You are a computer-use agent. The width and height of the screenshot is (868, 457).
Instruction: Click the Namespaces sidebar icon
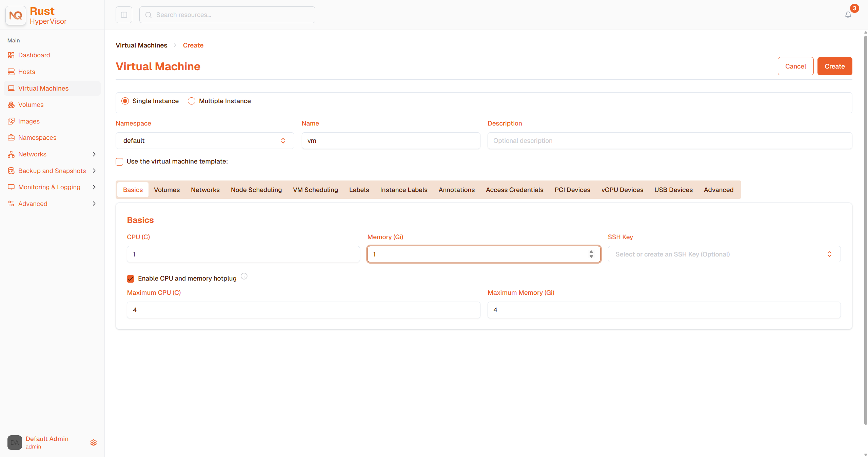click(x=11, y=138)
